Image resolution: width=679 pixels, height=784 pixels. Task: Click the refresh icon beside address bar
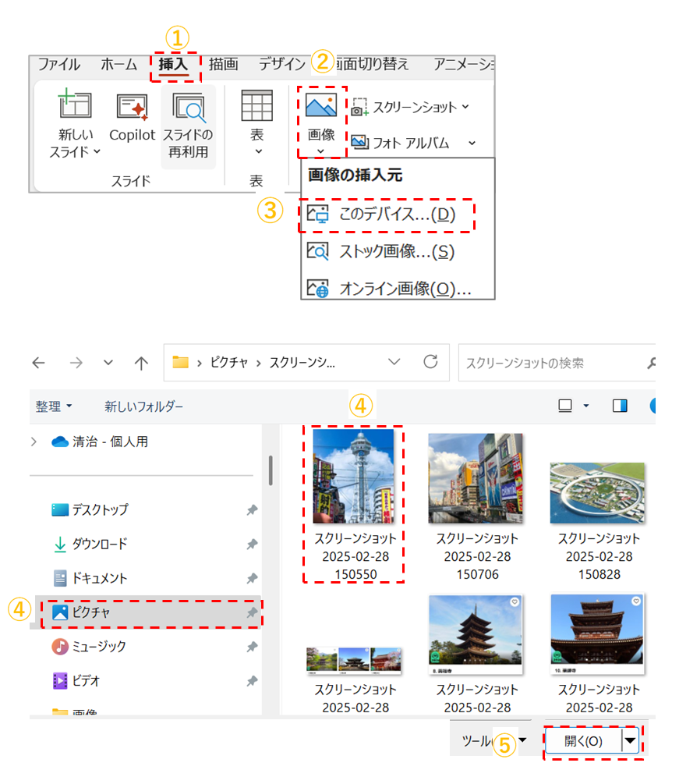point(430,362)
